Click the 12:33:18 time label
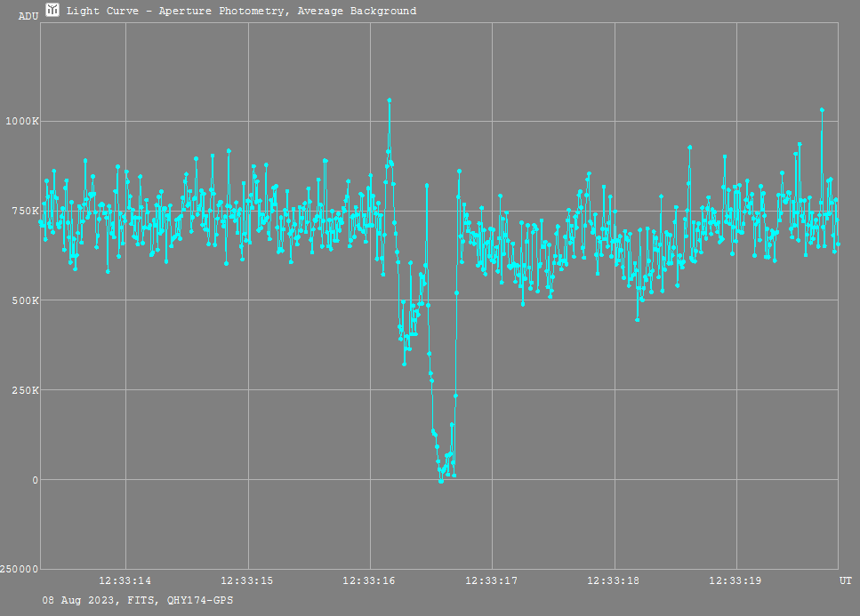This screenshot has height=616, width=860. pyautogui.click(x=613, y=581)
